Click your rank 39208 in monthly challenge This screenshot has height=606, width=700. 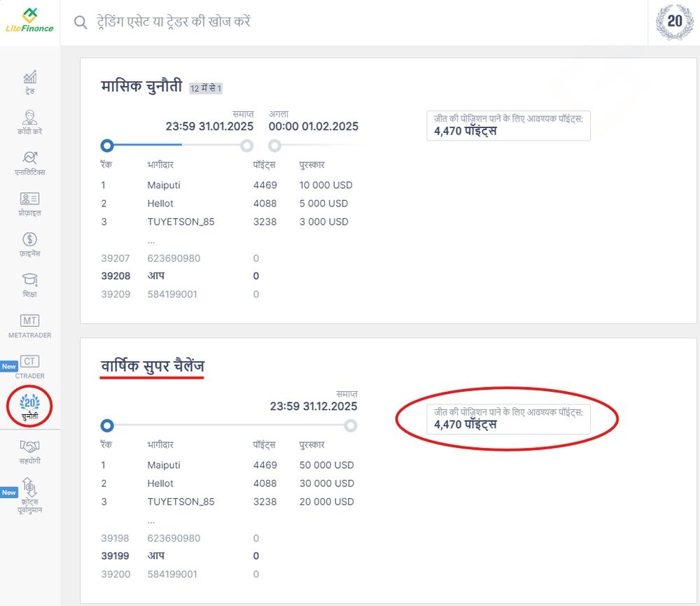pos(115,276)
